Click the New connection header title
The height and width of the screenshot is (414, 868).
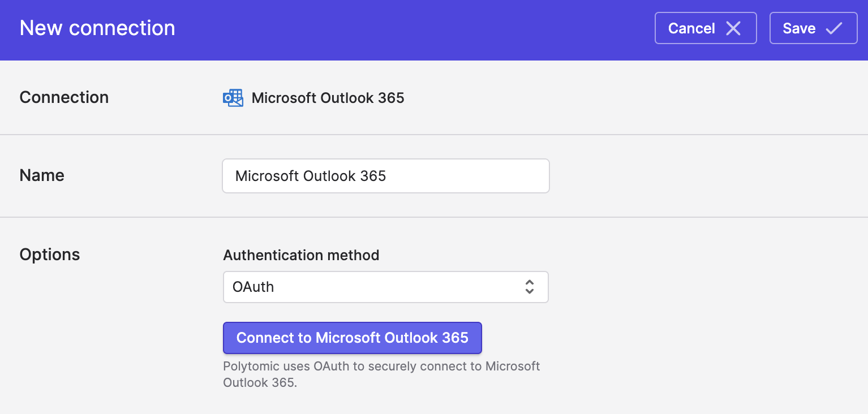click(97, 28)
